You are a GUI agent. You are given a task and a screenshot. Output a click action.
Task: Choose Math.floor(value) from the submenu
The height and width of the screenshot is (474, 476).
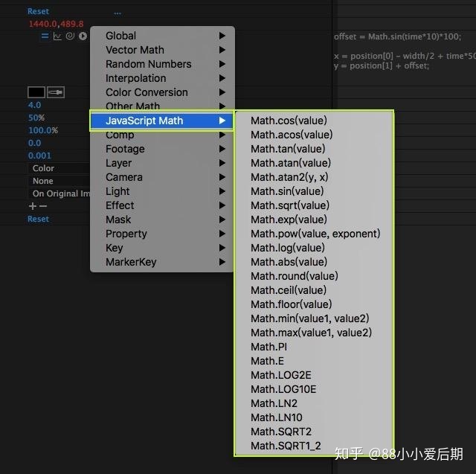[x=314, y=304]
